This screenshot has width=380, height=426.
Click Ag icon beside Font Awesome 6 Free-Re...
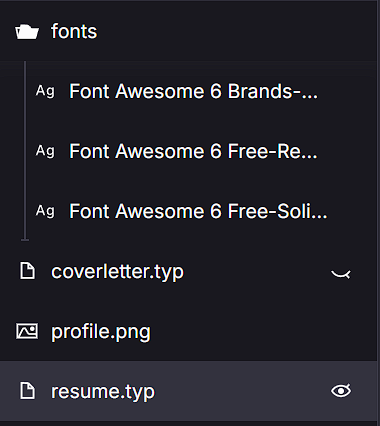pyautogui.click(x=45, y=151)
